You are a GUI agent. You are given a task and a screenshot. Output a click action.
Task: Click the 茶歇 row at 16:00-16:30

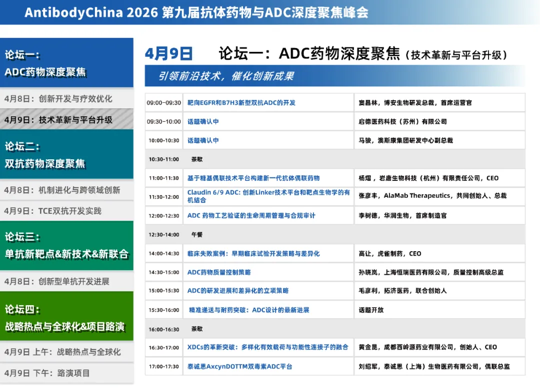click(x=334, y=329)
